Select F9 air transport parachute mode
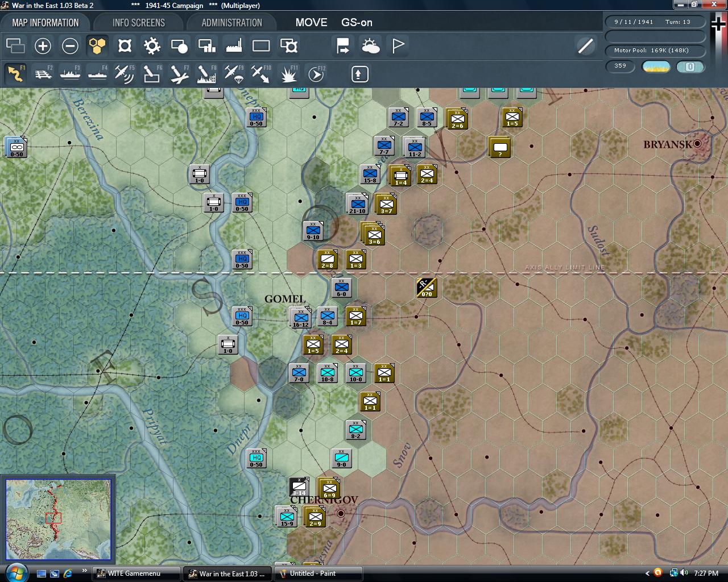 234,74
